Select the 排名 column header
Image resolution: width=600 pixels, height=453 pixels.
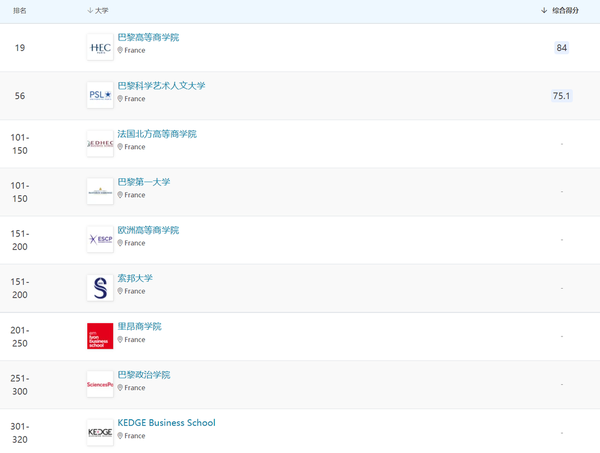click(x=20, y=11)
